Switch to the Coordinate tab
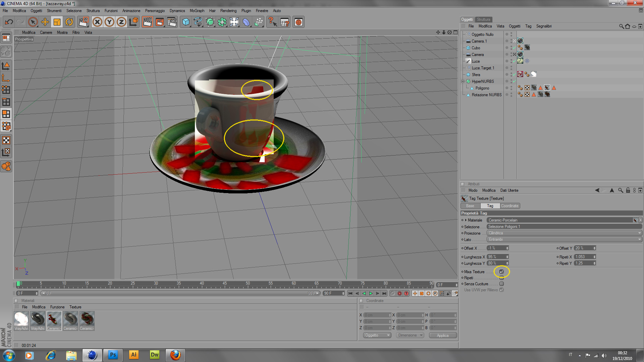The height and width of the screenshot is (362, 644). 510,206
